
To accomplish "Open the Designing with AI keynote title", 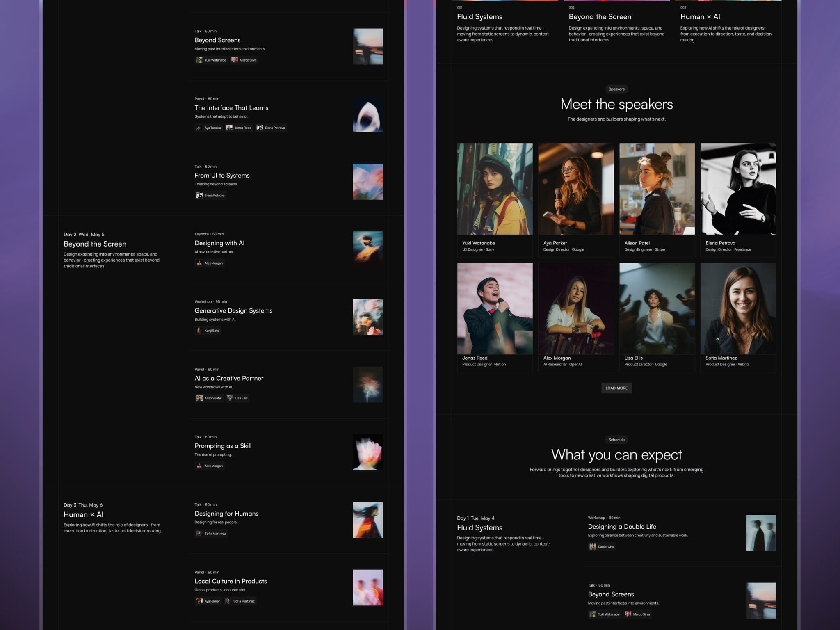I will point(219,243).
